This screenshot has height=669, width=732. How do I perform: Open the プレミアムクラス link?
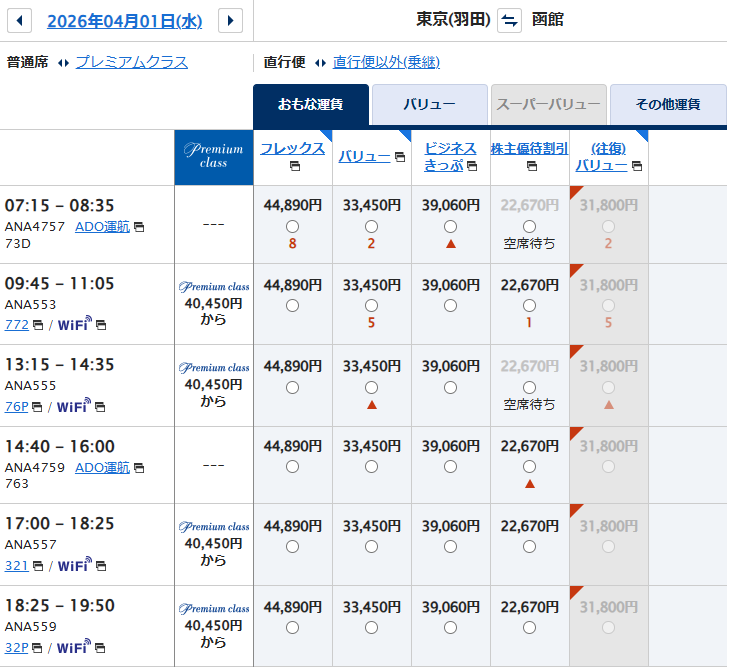click(131, 62)
